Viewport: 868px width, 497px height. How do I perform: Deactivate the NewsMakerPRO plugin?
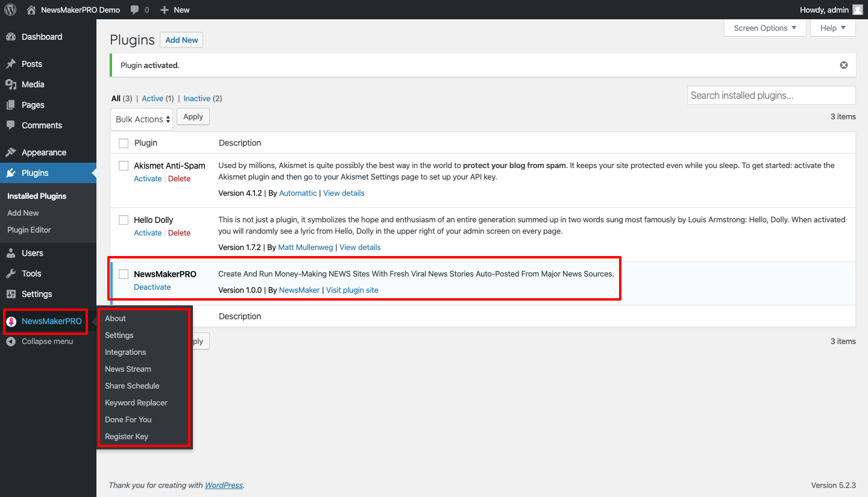point(152,287)
